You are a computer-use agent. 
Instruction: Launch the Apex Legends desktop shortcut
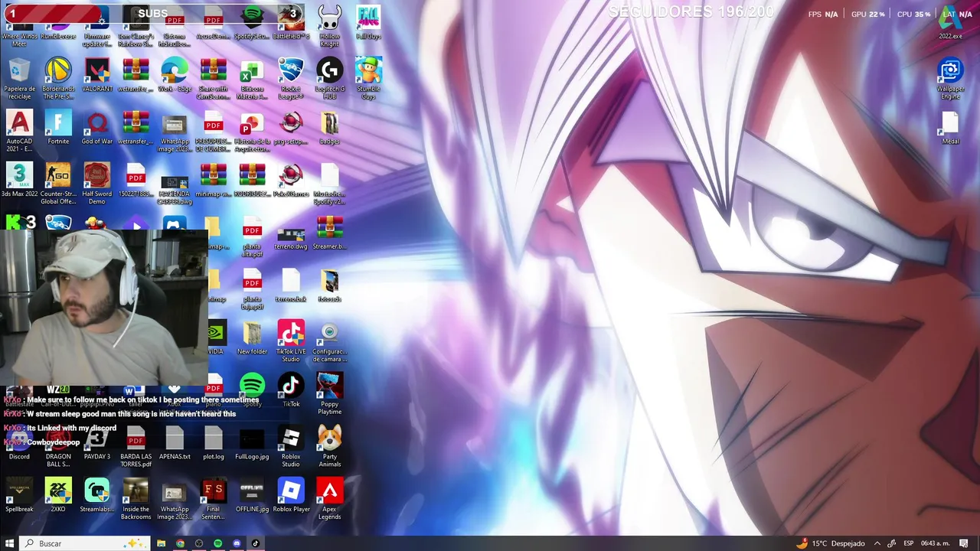[329, 500]
